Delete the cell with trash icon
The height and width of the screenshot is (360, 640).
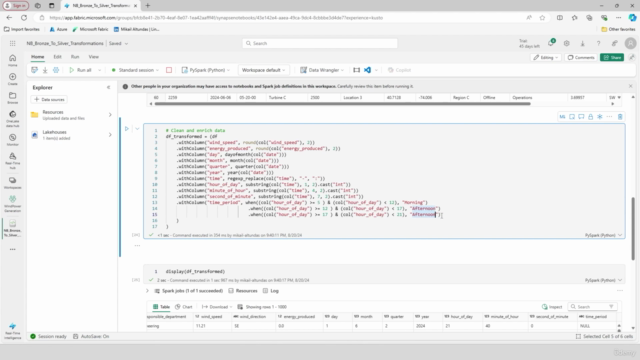tap(620, 117)
